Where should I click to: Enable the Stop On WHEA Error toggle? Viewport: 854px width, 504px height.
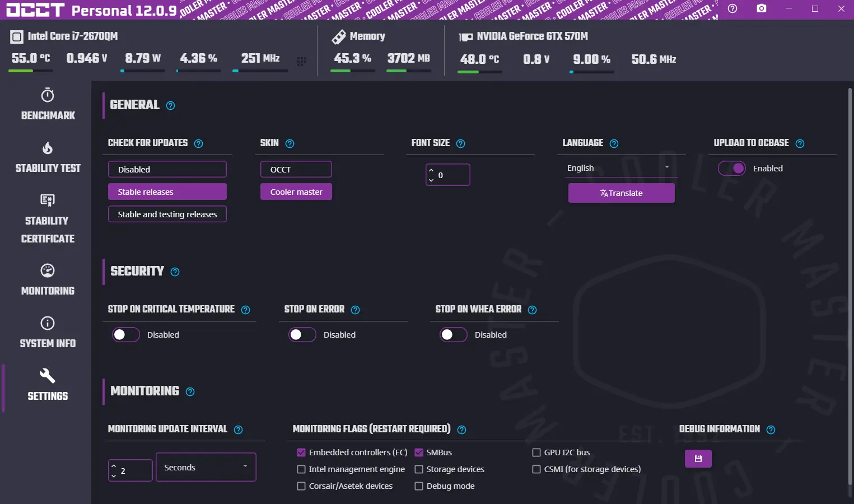454,335
